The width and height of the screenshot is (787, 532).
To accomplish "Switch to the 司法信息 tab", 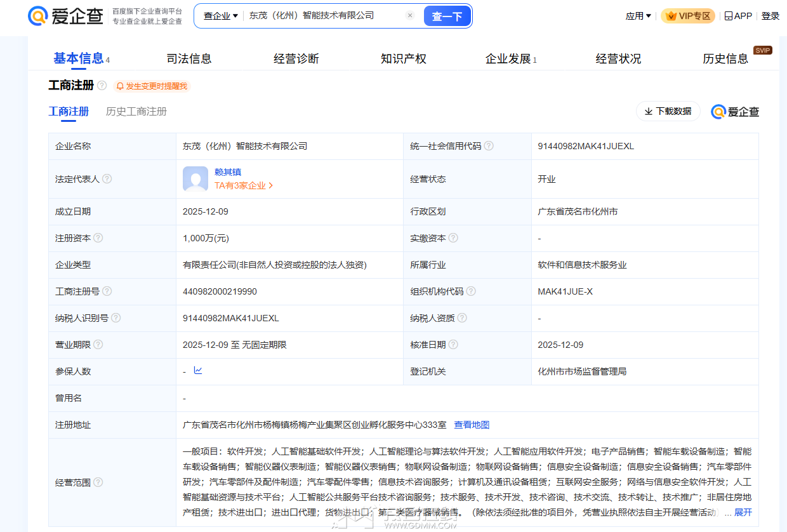I will 188,59.
